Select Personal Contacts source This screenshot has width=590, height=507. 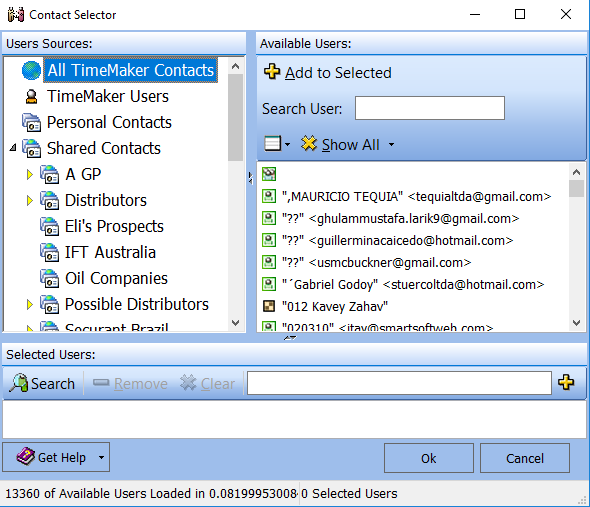(x=109, y=122)
